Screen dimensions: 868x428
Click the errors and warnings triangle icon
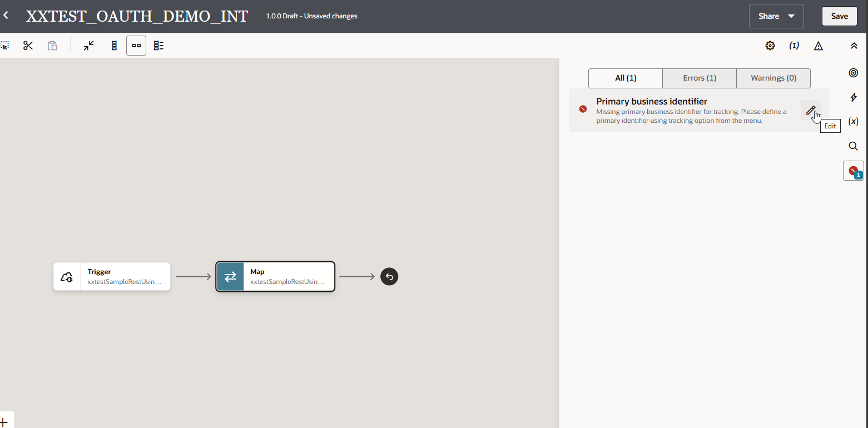point(818,46)
